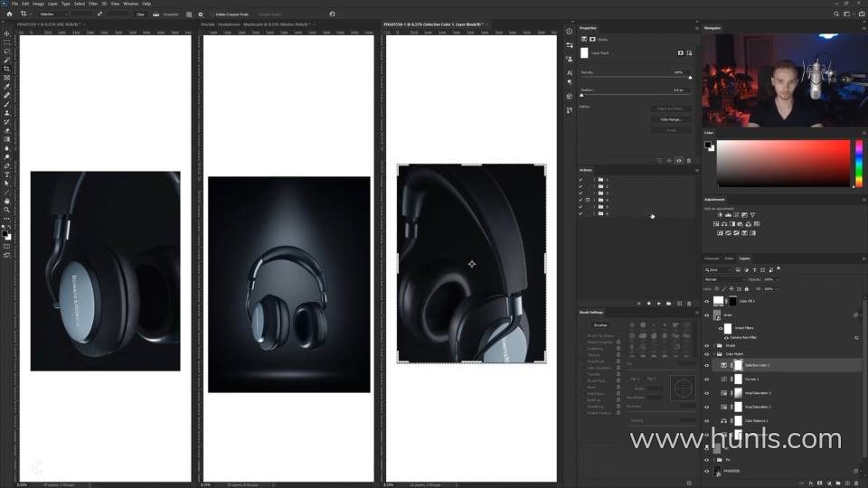This screenshot has width=868, height=488.
Task: Select the Move tool in the toolbar
Action: point(6,33)
